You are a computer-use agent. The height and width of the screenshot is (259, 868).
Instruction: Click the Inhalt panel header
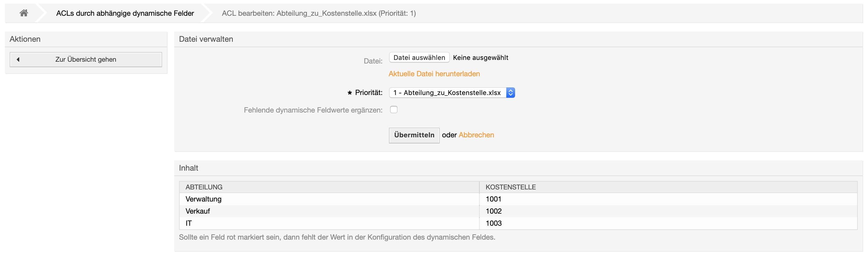188,168
